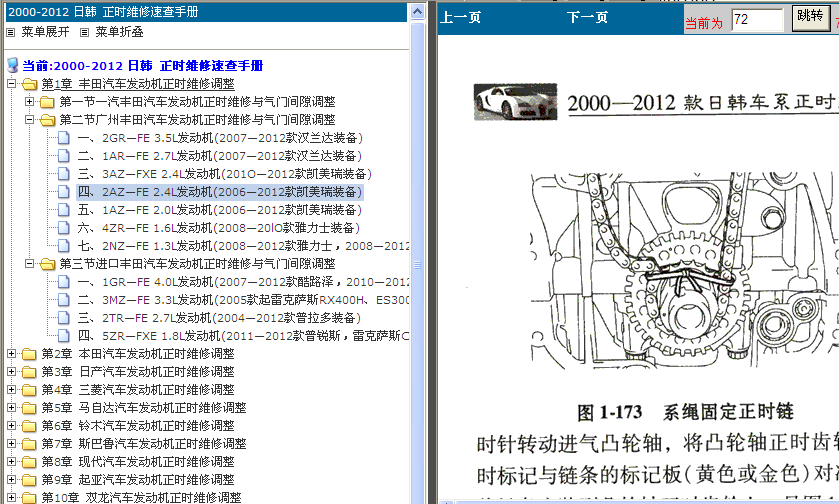Collapse 第1章 丰田汽车 tree node
The height and width of the screenshot is (504, 839).
pos(11,83)
